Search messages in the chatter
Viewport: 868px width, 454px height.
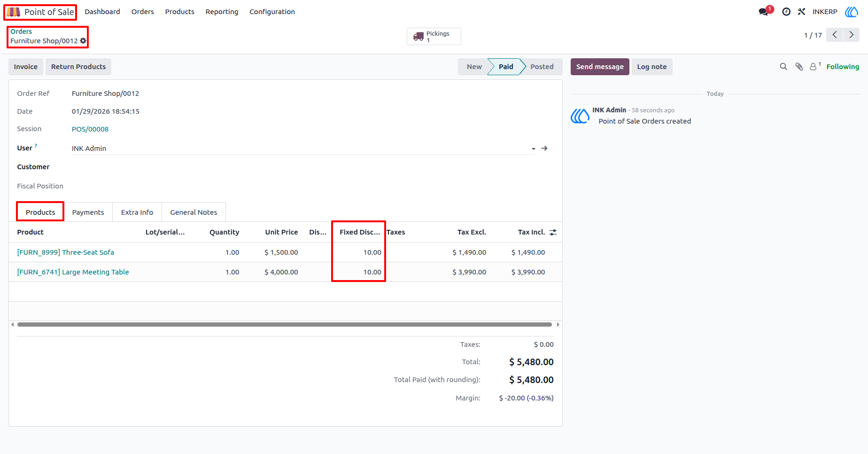(x=783, y=67)
